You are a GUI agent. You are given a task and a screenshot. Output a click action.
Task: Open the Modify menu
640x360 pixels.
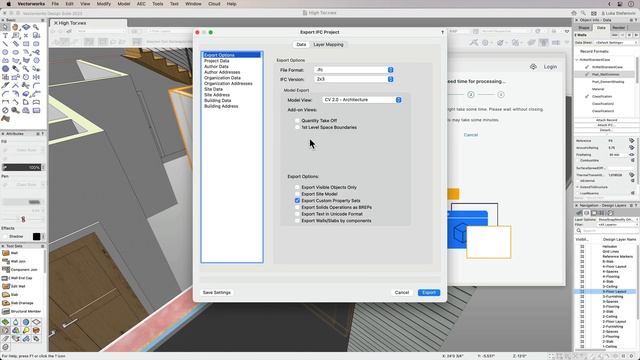coord(104,4)
